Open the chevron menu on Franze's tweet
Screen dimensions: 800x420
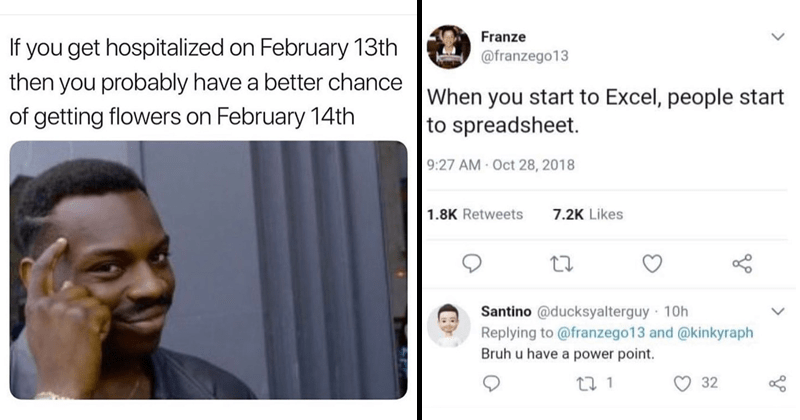coord(778,37)
